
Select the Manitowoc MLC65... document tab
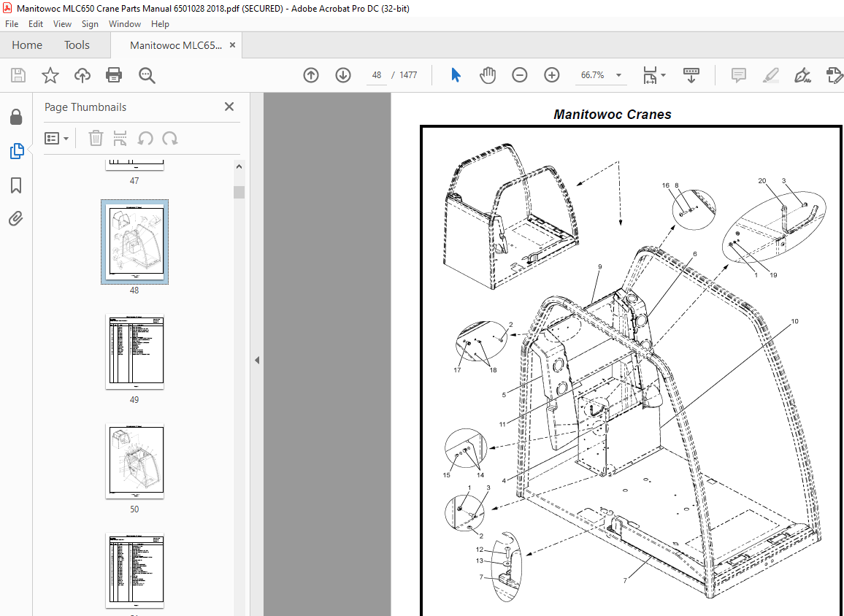[175, 45]
